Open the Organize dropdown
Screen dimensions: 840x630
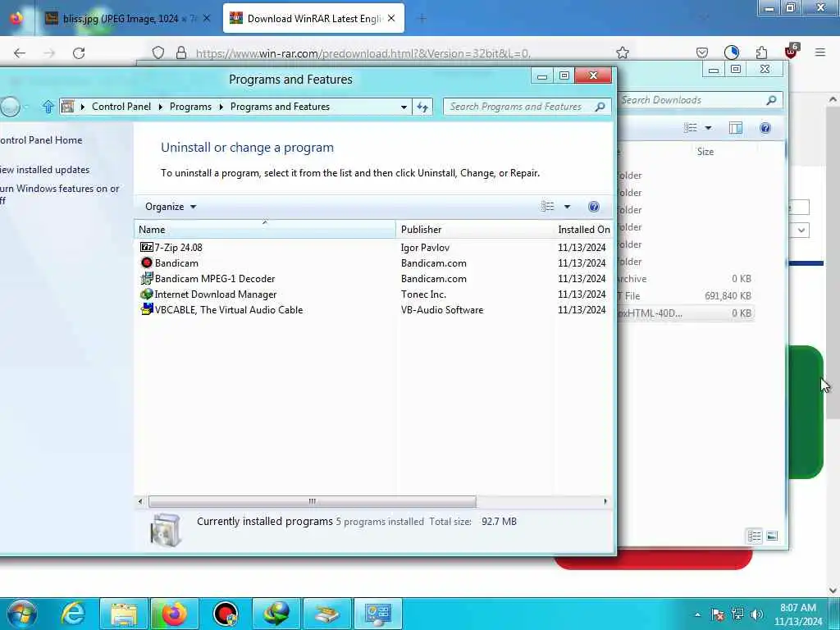(171, 207)
